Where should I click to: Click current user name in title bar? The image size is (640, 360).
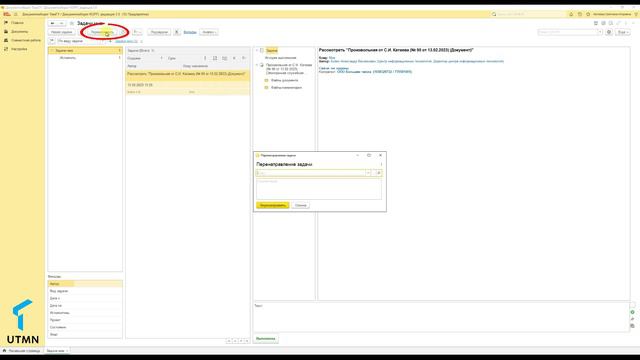point(612,14)
